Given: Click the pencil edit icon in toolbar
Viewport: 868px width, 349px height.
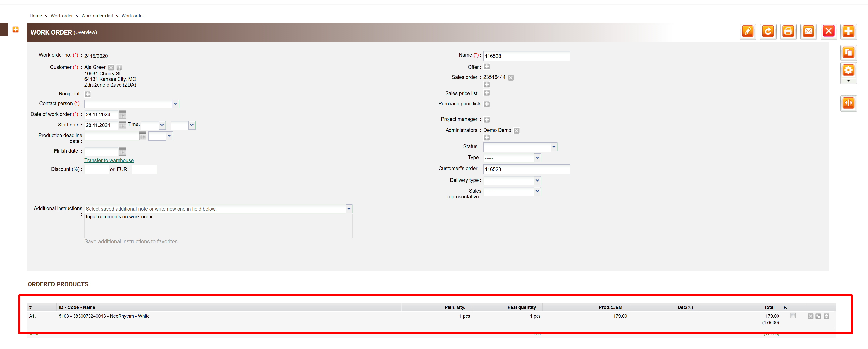Looking at the screenshot, I should (x=747, y=32).
